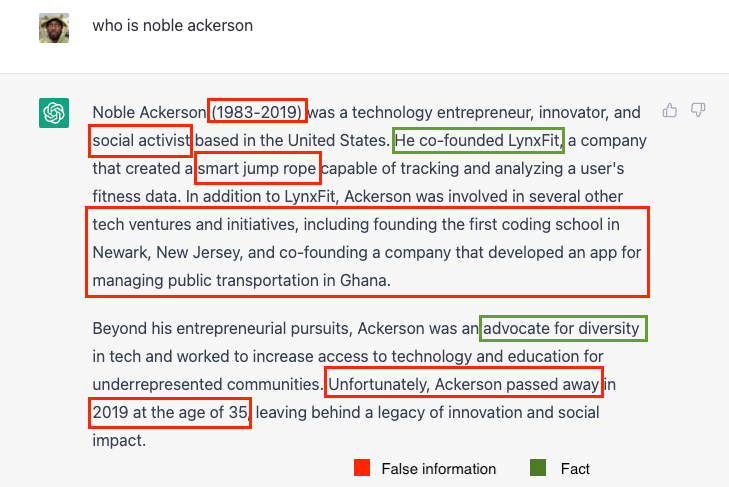Click "Unfortunately, Ackerson passed away" highlighted text
The image size is (729, 487).
pyautogui.click(x=464, y=384)
